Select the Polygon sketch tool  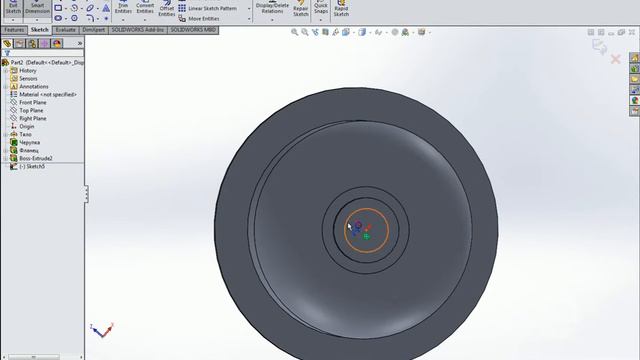(74, 18)
